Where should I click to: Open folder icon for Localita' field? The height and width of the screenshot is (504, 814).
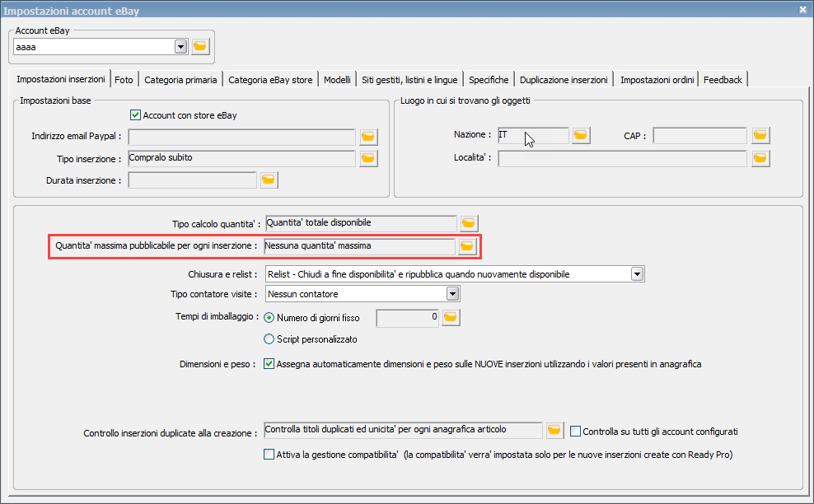pyautogui.click(x=760, y=158)
